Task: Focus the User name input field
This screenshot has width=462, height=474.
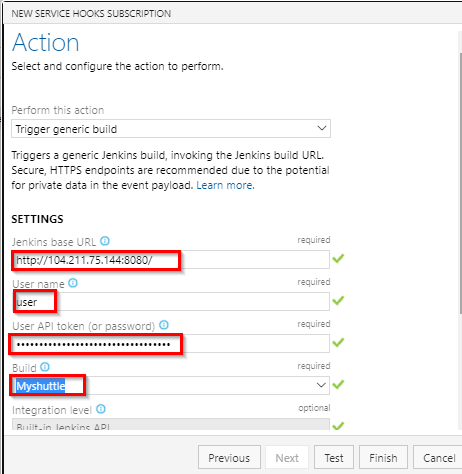Action: (x=171, y=302)
